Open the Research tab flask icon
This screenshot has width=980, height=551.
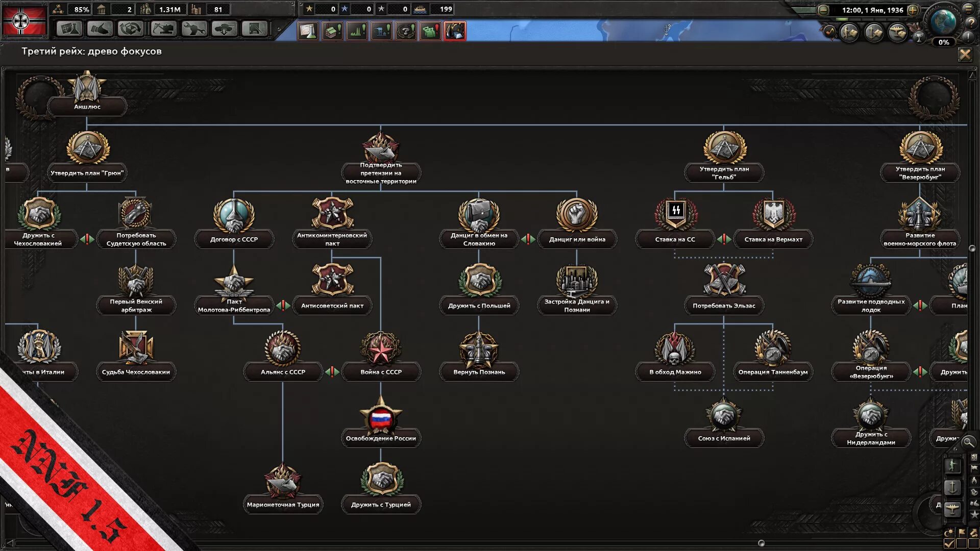pyautogui.click(x=69, y=29)
